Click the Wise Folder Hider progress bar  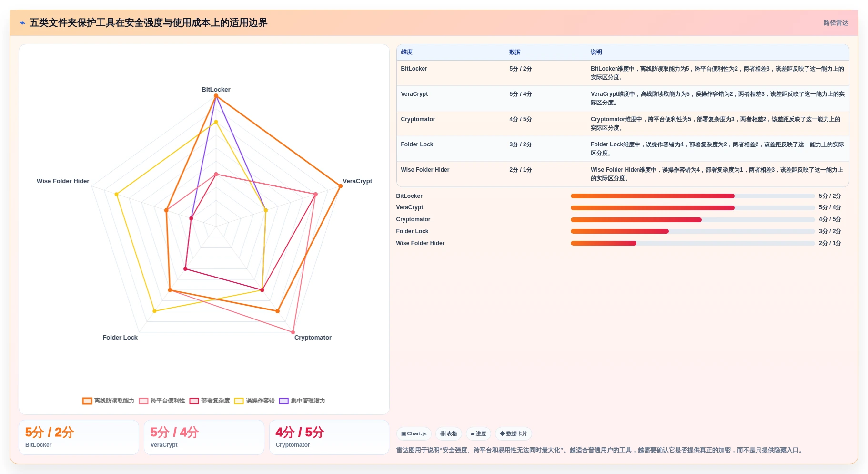coord(693,243)
